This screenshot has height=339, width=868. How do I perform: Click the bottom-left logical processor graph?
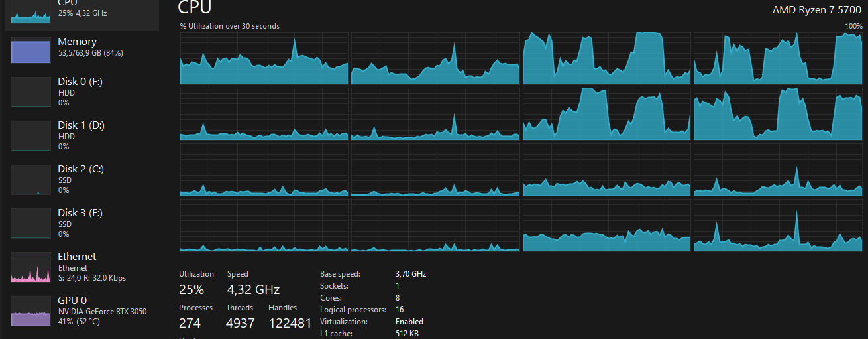click(x=264, y=226)
